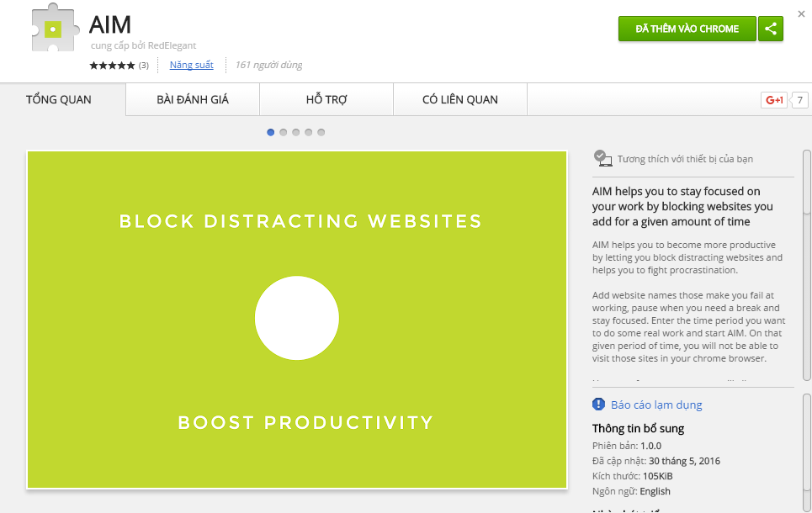The width and height of the screenshot is (812, 513).
Task: Click the 'AIM helps you to become more productive' paragraph
Action: point(687,257)
